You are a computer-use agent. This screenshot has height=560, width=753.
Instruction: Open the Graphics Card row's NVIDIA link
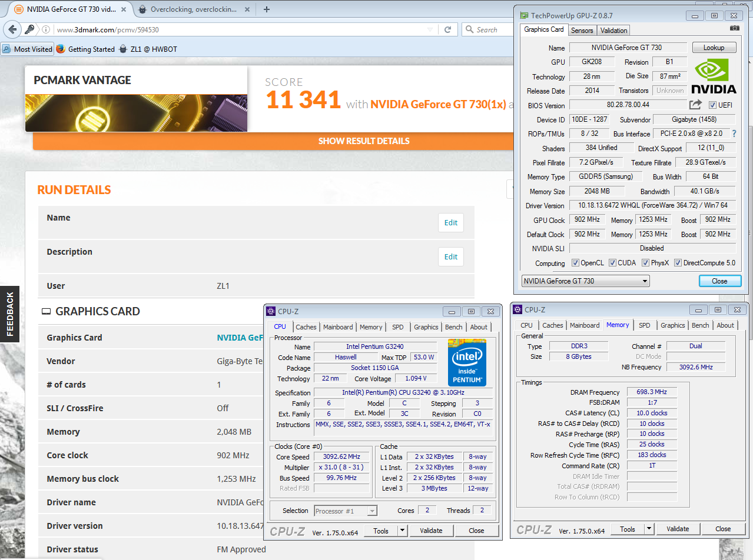point(240,338)
